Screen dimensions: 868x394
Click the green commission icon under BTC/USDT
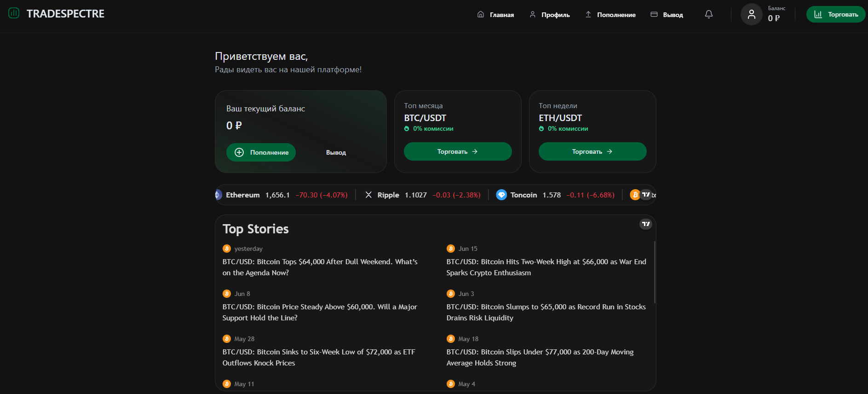407,129
